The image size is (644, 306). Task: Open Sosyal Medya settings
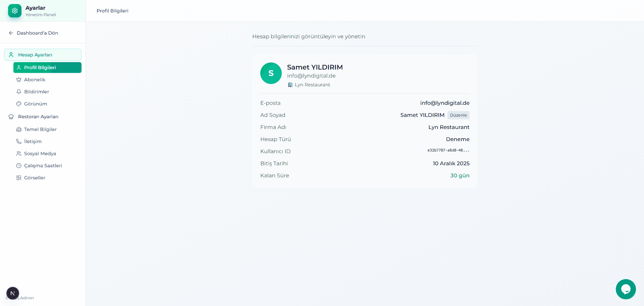coord(40,154)
